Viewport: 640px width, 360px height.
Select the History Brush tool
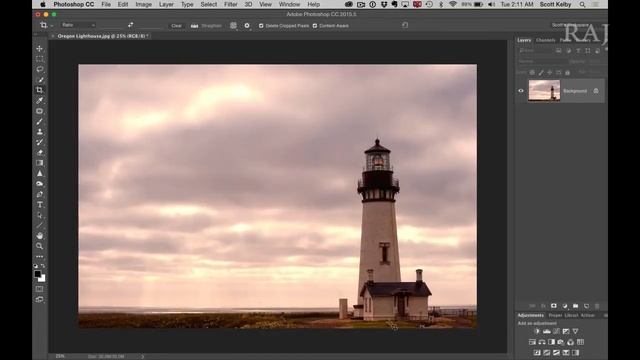coord(40,142)
